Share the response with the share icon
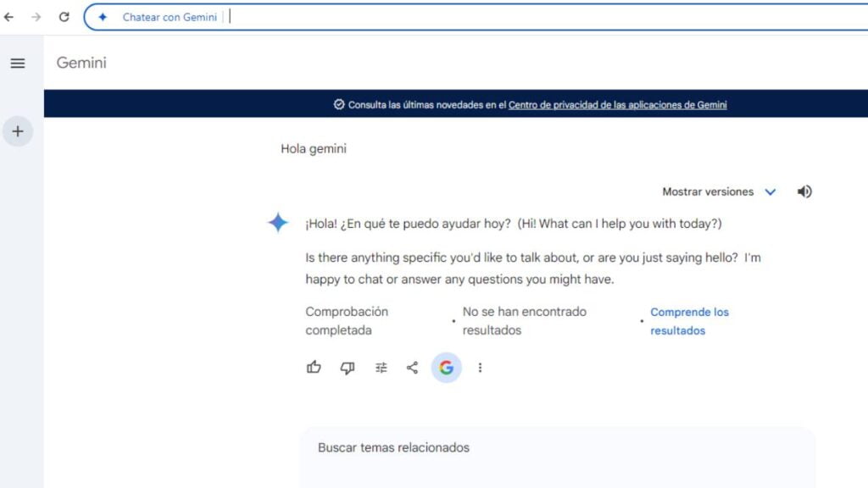Image resolution: width=868 pixels, height=488 pixels. [x=413, y=368]
